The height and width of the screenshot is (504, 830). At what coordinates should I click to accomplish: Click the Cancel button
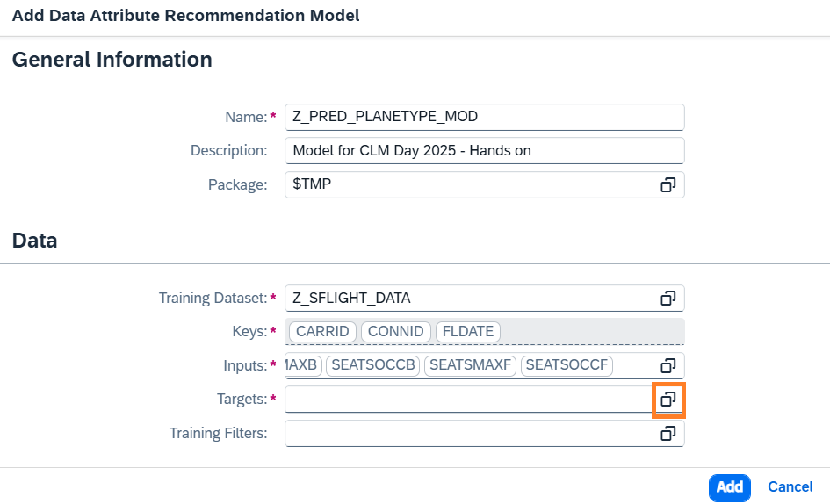(x=790, y=486)
